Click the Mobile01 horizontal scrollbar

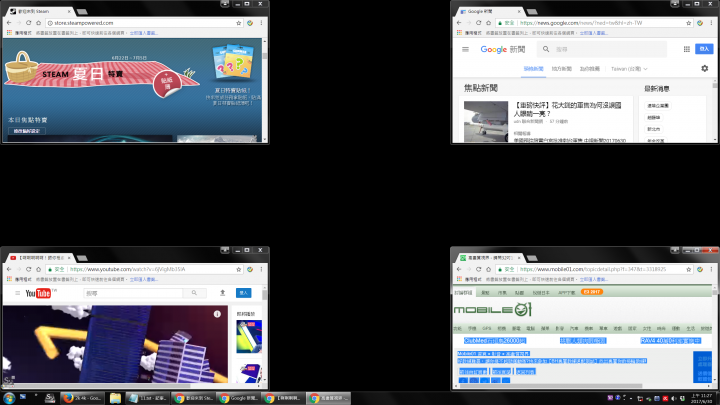click(x=551, y=386)
